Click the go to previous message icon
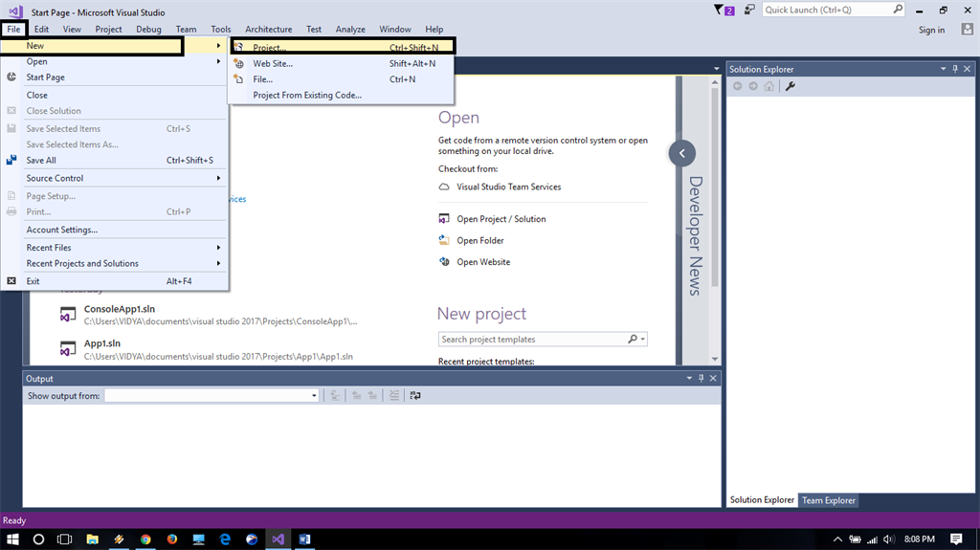 (356, 395)
